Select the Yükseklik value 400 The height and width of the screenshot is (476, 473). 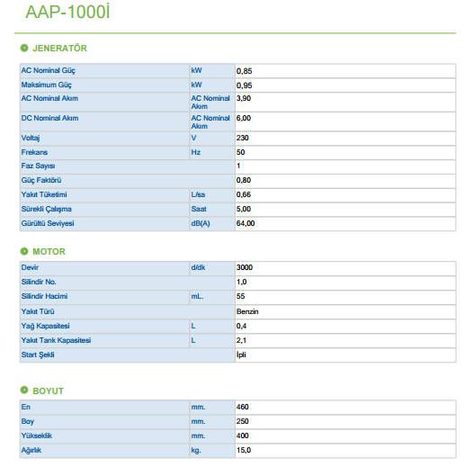[x=243, y=436]
